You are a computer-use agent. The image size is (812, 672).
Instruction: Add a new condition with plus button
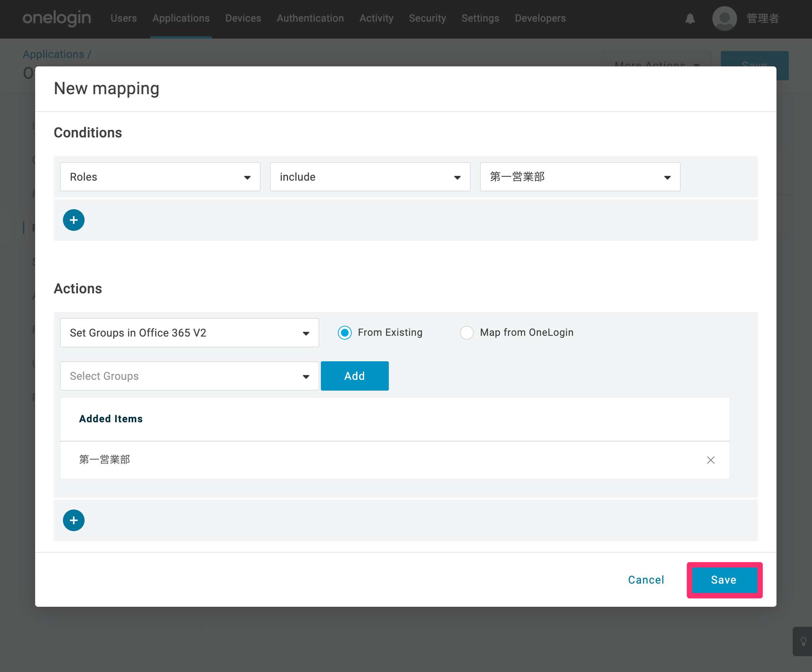[x=73, y=220]
